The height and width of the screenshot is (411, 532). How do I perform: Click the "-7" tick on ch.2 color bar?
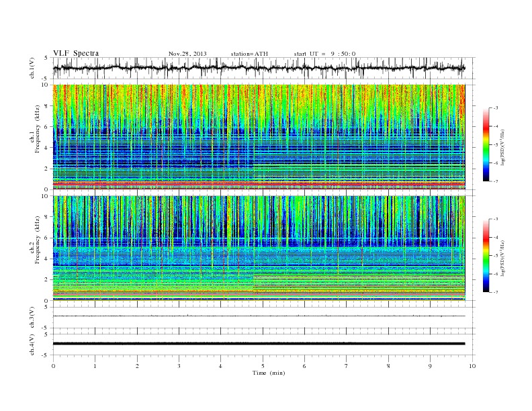[x=495, y=292]
